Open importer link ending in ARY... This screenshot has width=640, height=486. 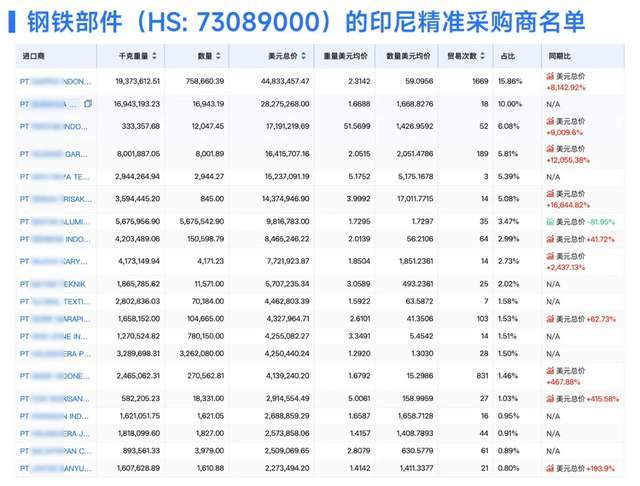pyautogui.click(x=53, y=261)
